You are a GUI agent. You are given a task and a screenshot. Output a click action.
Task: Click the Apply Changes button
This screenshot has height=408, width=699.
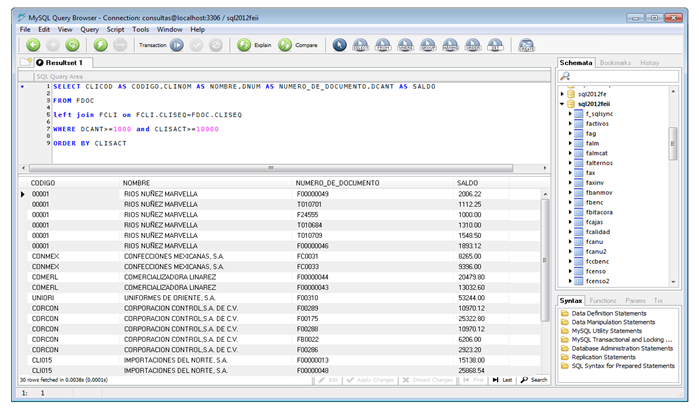click(370, 380)
